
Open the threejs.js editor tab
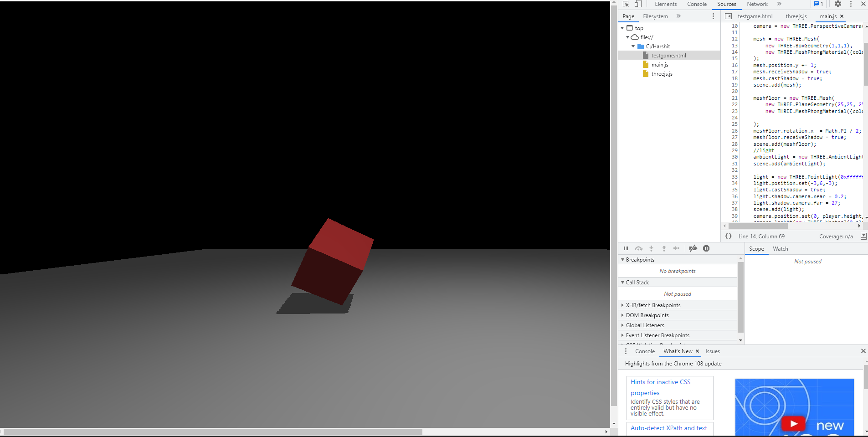click(x=796, y=16)
